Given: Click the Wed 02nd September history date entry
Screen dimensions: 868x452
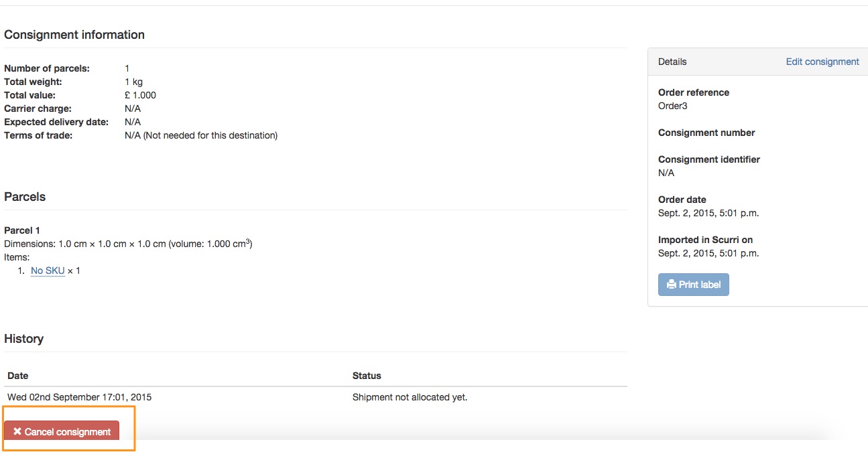Looking at the screenshot, I should point(80,397).
